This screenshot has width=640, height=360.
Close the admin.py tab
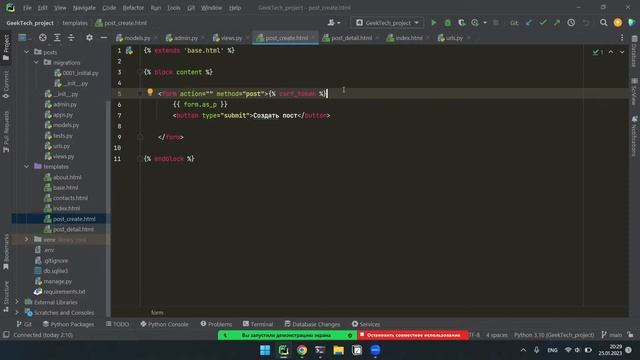point(203,38)
